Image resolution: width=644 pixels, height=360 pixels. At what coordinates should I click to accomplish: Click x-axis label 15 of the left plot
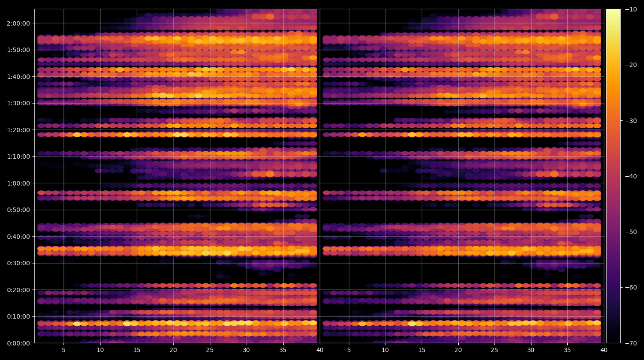(137, 350)
